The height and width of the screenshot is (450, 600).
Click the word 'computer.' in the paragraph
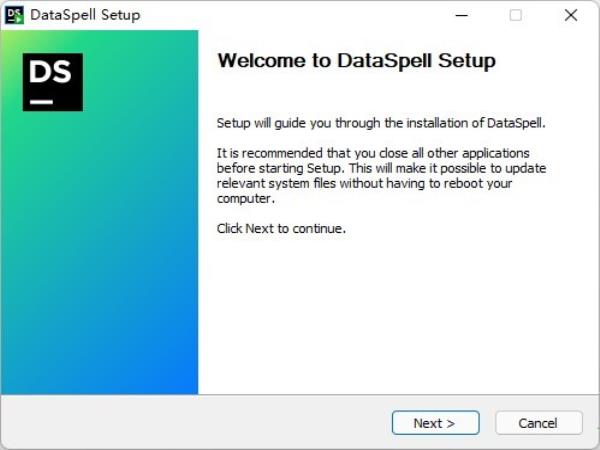click(x=246, y=199)
